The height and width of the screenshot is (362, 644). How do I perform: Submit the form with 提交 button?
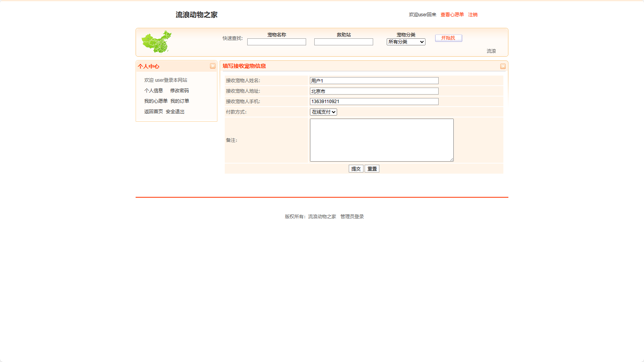(x=355, y=169)
